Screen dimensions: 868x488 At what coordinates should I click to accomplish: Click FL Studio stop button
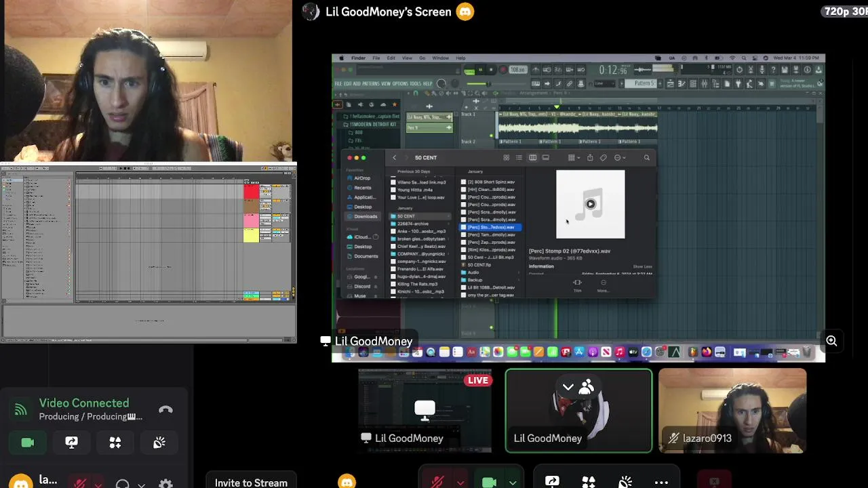click(491, 70)
